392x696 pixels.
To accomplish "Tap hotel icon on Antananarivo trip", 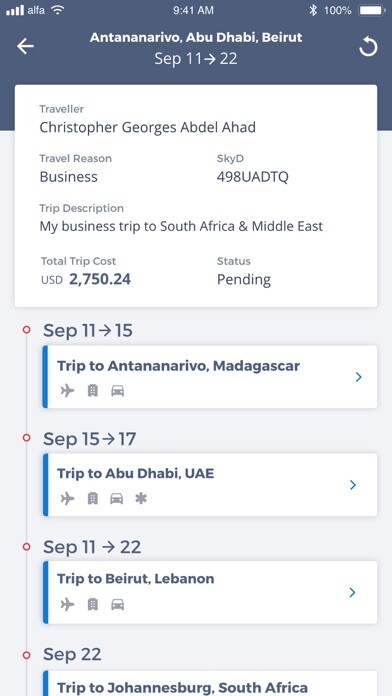I will point(92,391).
